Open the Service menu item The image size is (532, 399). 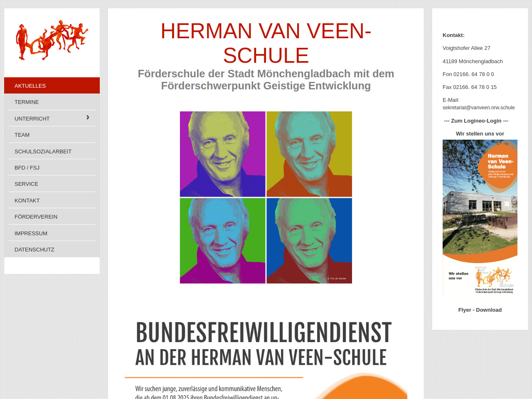[x=52, y=184]
